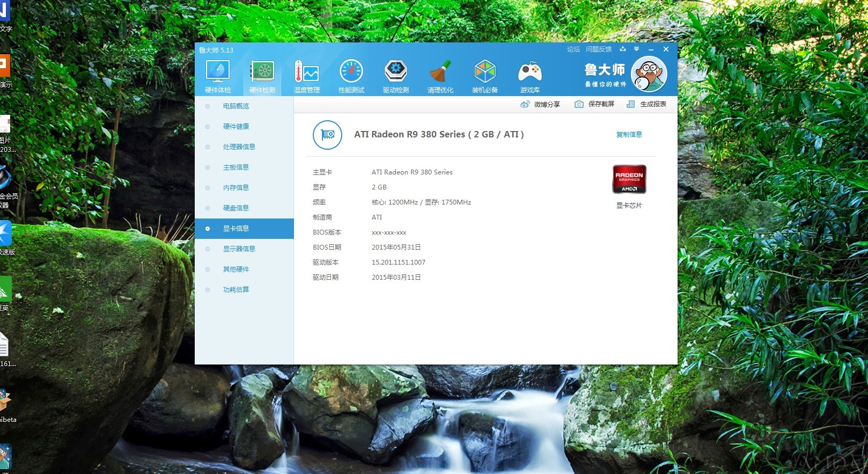Select 显卡信息 in sidebar
The height and width of the screenshot is (474, 868).
244,229
